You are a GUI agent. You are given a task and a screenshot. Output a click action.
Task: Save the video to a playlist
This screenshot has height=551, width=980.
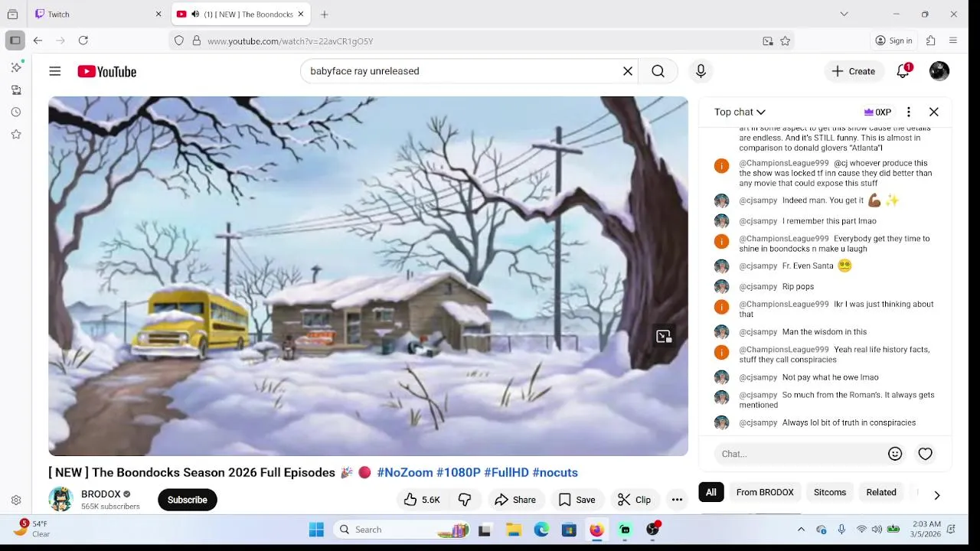(x=577, y=500)
